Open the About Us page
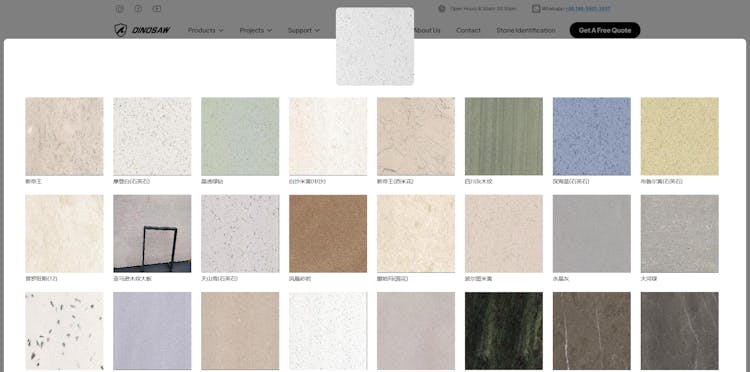This screenshot has height=372, width=750. [427, 30]
